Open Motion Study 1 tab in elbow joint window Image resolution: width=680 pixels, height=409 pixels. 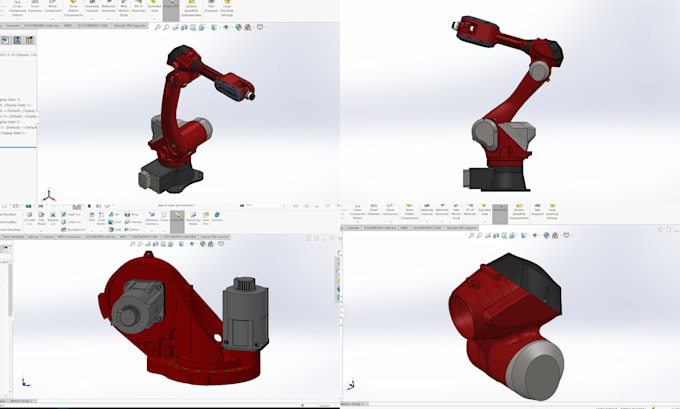(353, 404)
